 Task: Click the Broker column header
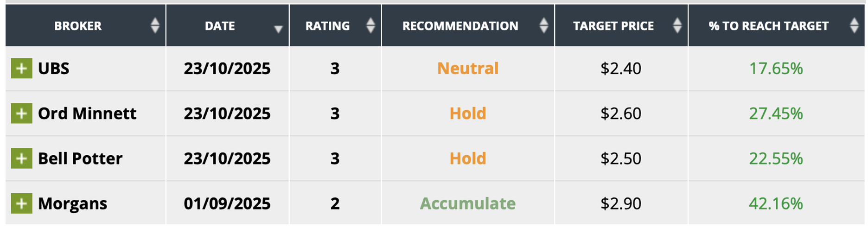78,26
